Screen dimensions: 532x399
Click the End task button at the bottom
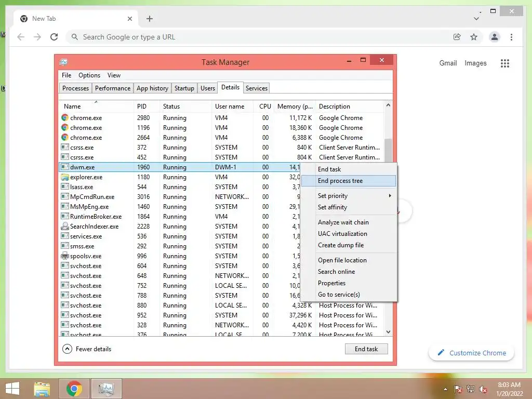pyautogui.click(x=366, y=349)
